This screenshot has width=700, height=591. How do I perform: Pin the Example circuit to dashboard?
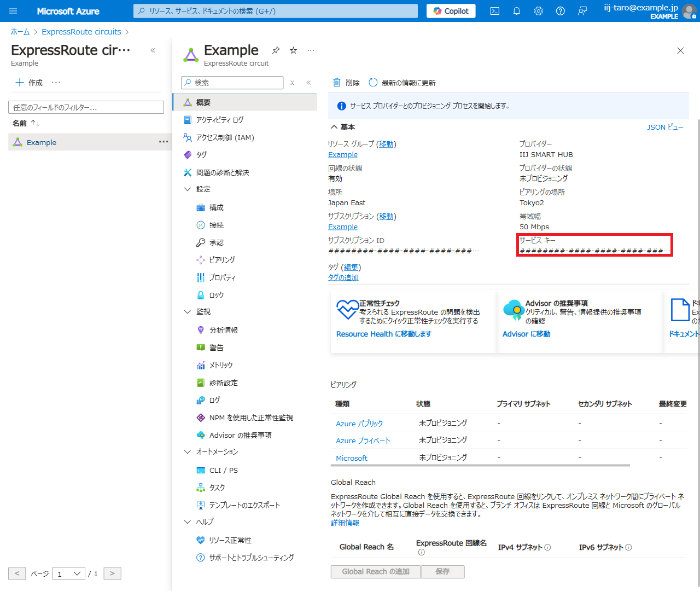[x=276, y=50]
